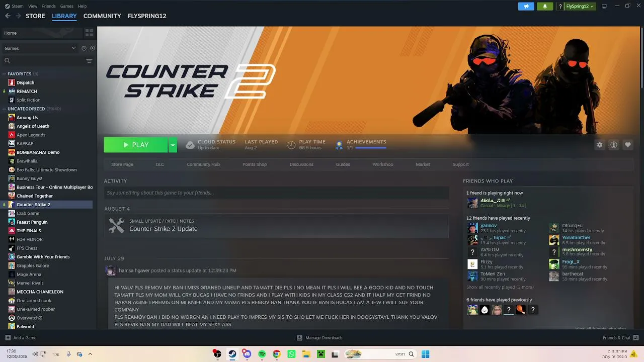The image size is (644, 362).
Task: Open the Play button options arrow
Action: [173, 145]
